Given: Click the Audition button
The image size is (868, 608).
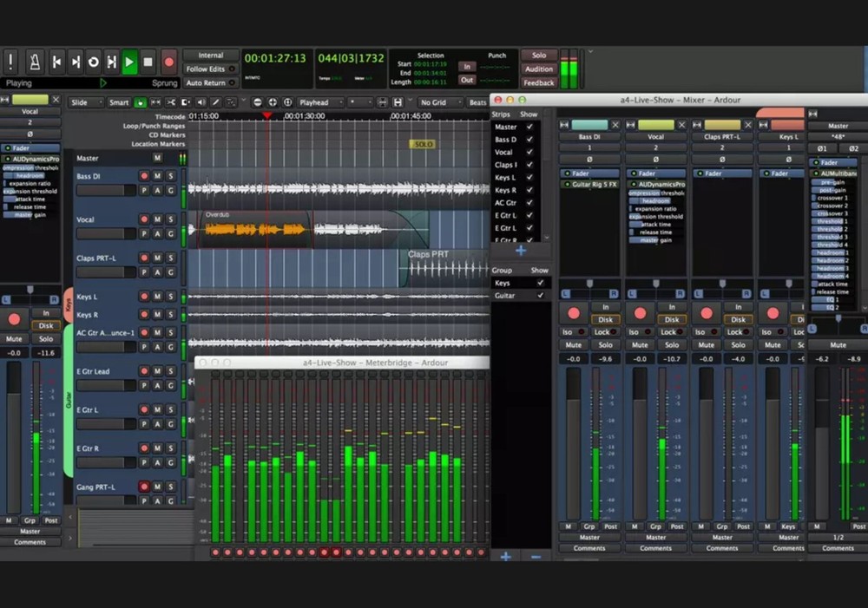Looking at the screenshot, I should coord(538,69).
